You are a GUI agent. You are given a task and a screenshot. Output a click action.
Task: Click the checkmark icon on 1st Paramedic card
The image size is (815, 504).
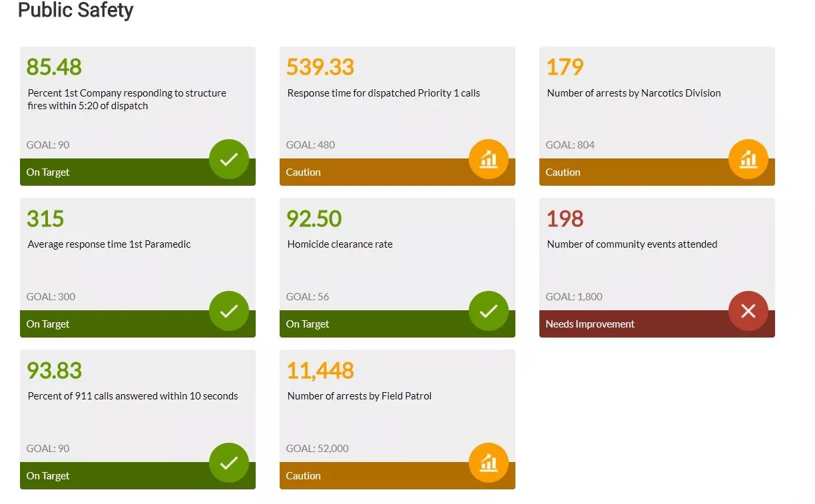point(229,311)
